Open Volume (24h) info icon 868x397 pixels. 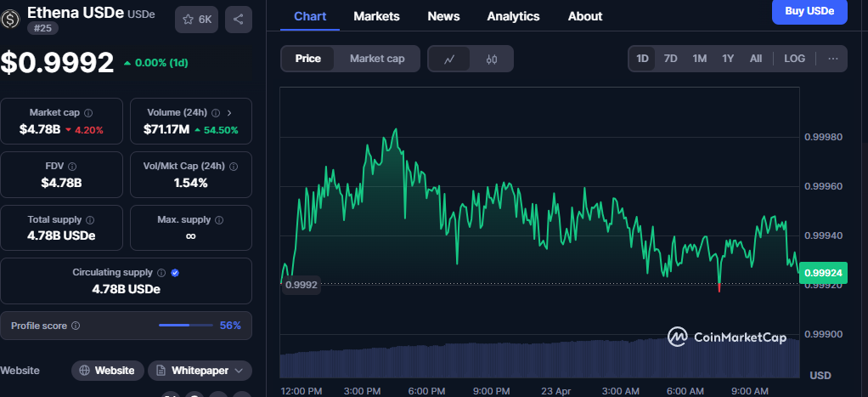click(x=216, y=113)
